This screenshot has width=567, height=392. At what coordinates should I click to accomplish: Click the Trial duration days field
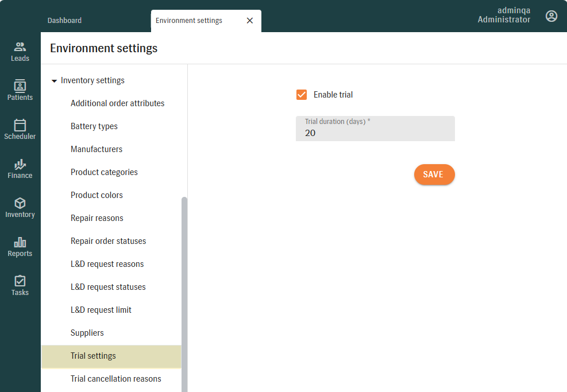tap(375, 133)
